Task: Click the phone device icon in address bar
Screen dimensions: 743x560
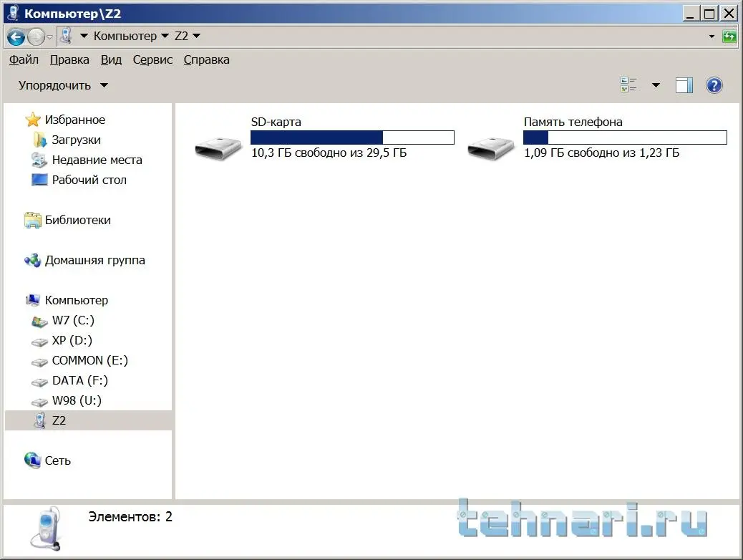Action: (x=66, y=36)
